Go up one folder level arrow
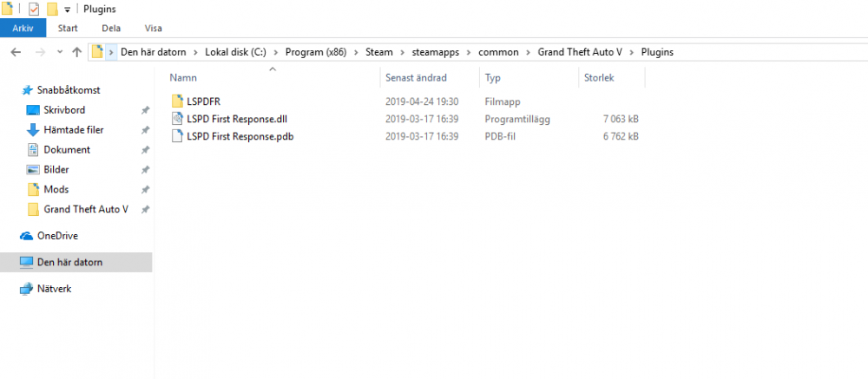Image resolution: width=868 pixels, height=379 pixels. point(77,52)
